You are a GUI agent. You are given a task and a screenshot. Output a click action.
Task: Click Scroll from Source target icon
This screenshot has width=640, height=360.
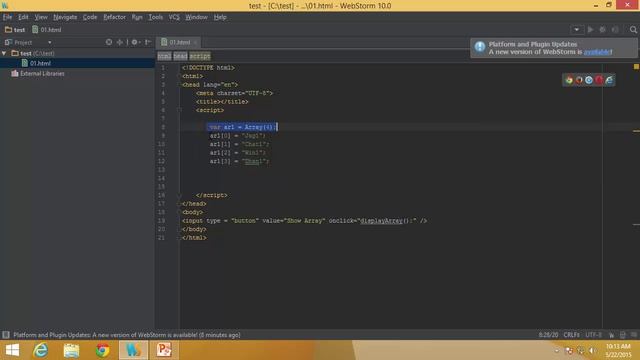109,42
